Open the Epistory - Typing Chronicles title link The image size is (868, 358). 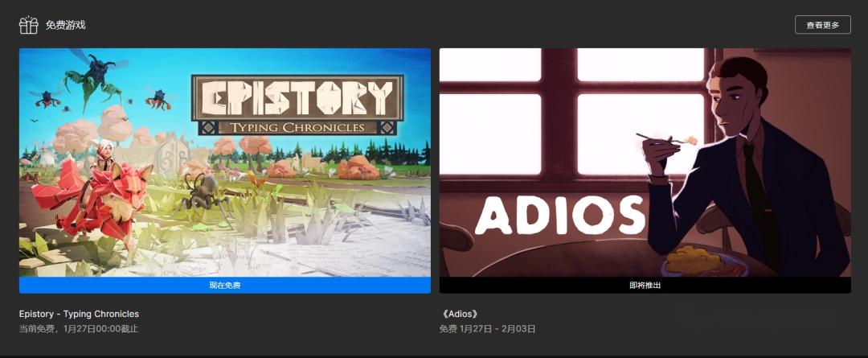[79, 314]
